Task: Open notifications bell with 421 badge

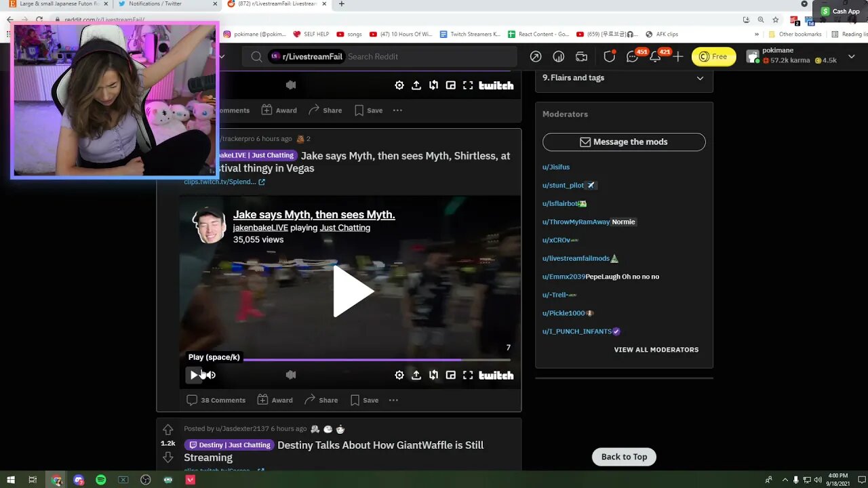Action: point(656,57)
